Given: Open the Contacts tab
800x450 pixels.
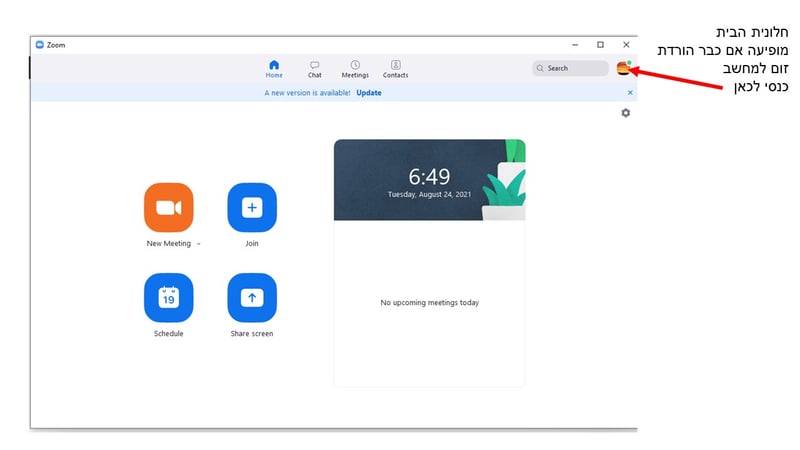Looking at the screenshot, I should [395, 69].
